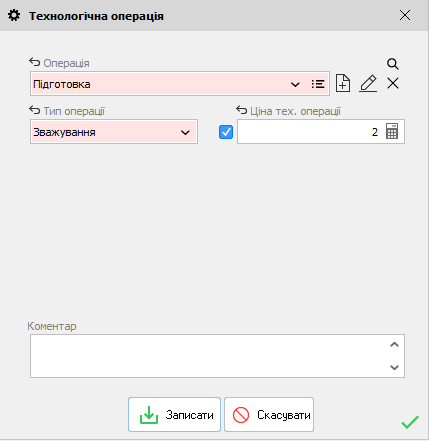This screenshot has height=441, width=429.
Task: Open the list selection icon in the Операція field
Action: click(318, 84)
